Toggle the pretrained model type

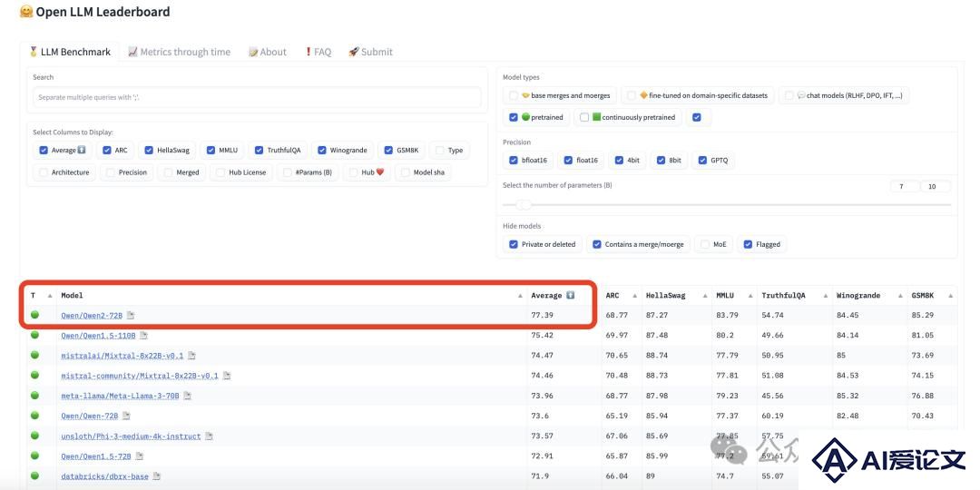click(x=514, y=117)
